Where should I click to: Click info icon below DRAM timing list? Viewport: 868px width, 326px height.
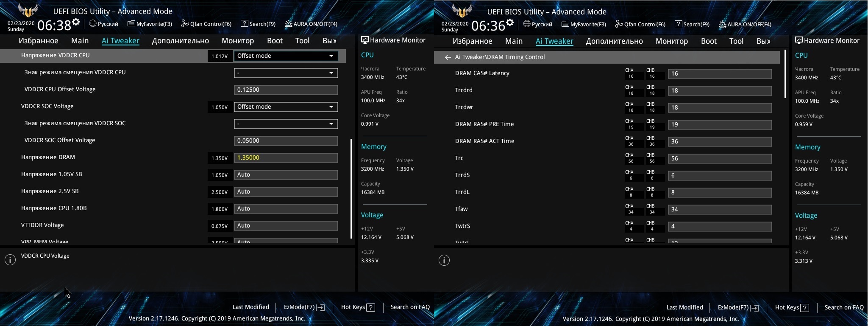click(444, 260)
